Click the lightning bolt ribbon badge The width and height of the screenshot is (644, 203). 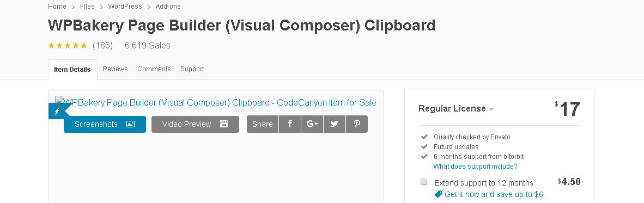point(57,111)
